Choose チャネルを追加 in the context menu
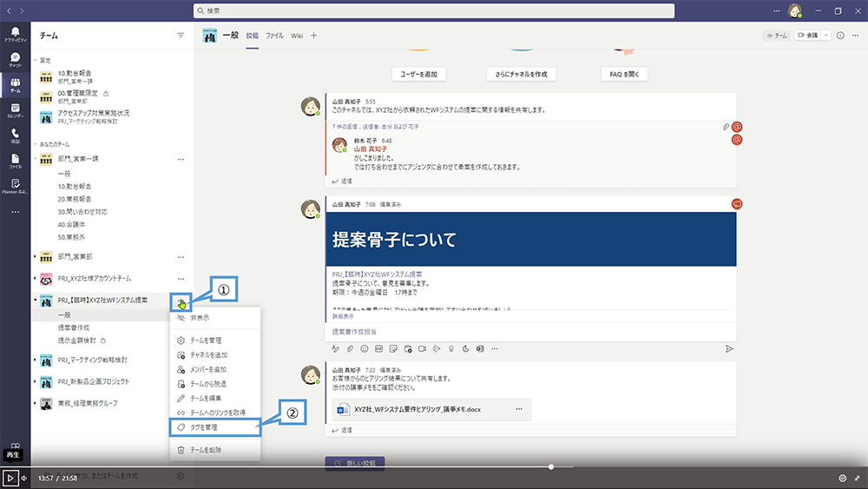This screenshot has height=489, width=868. point(214,355)
